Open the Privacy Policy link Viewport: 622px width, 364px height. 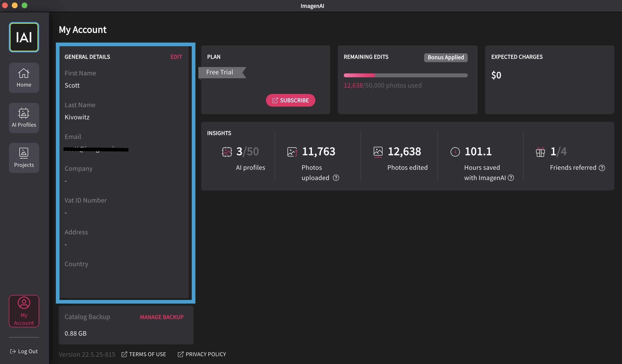click(x=206, y=354)
